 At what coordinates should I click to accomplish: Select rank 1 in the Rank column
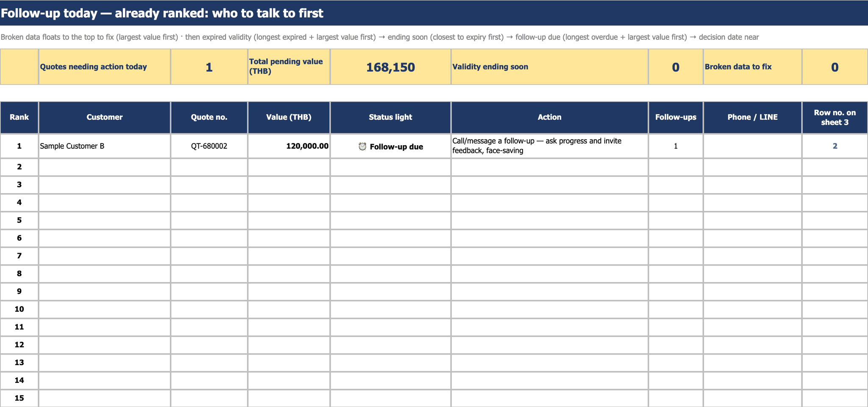click(19, 146)
